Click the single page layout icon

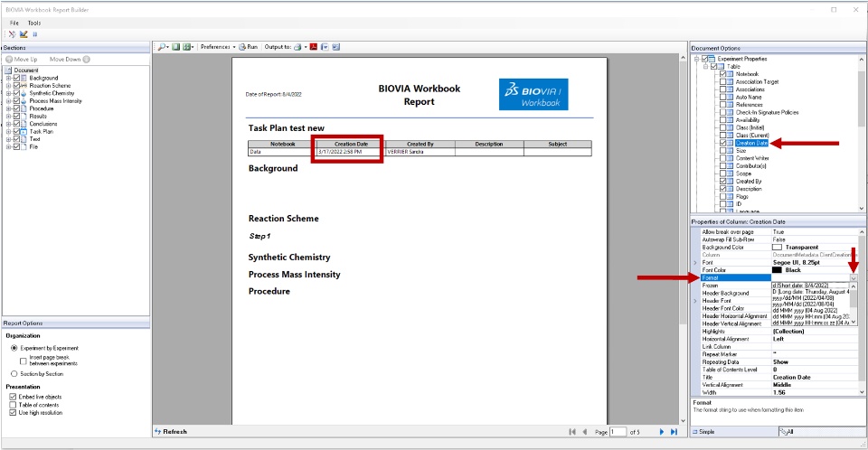(175, 47)
